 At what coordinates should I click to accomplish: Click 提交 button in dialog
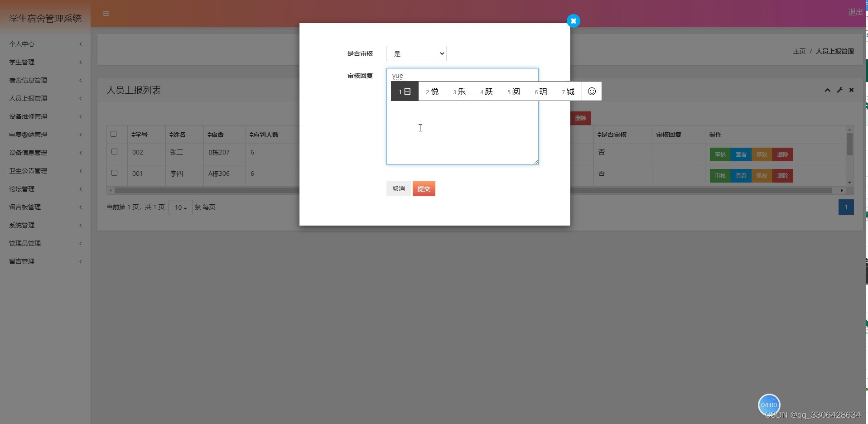[x=424, y=188]
